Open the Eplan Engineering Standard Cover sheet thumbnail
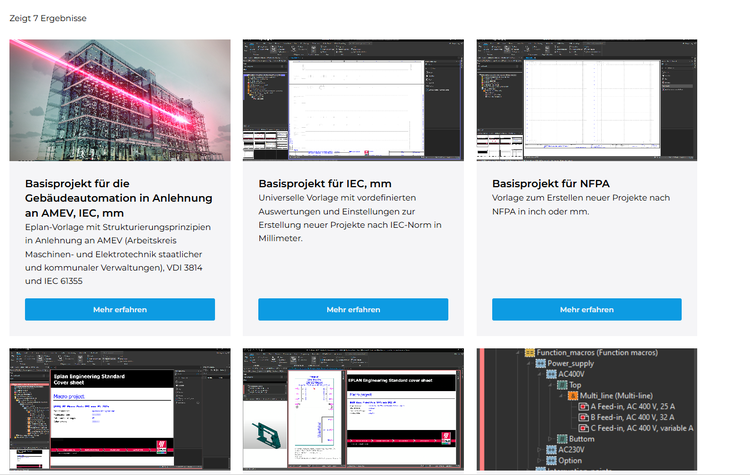Image resolution: width=750 pixels, height=475 pixels. [x=120, y=409]
